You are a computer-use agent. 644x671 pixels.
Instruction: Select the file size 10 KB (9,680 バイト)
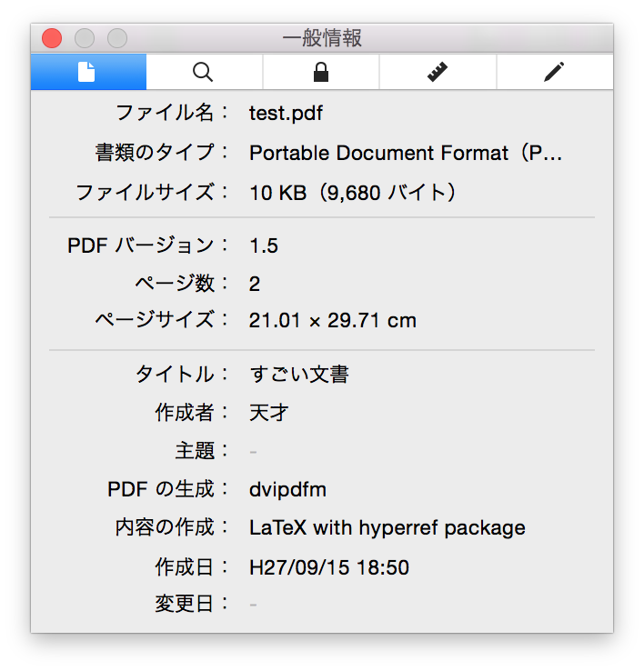click(x=352, y=192)
